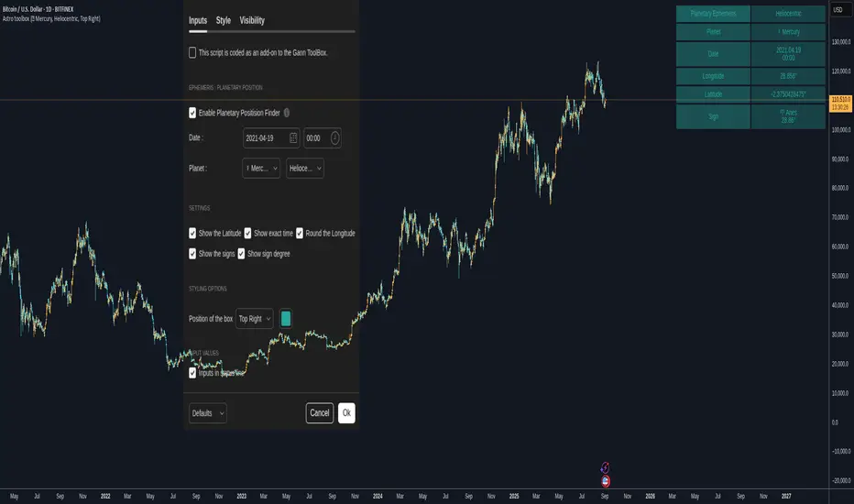854x504 pixels.
Task: Toggle the Round the Longitude checkbox
Action: (x=300, y=234)
